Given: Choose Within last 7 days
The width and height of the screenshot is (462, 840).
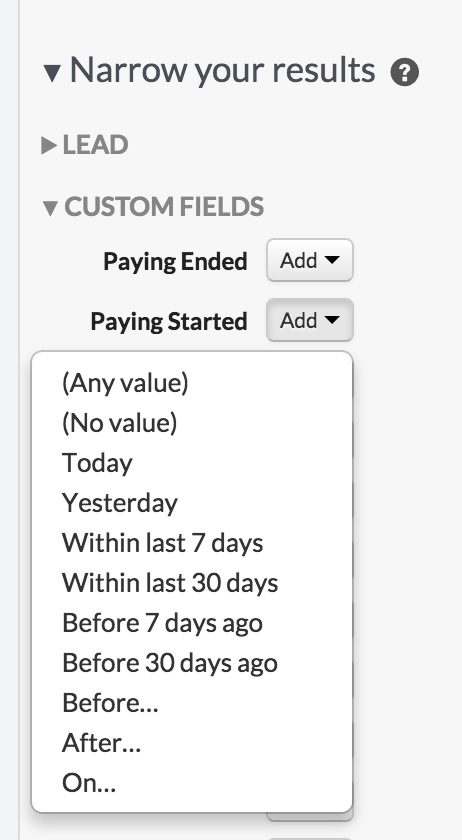Looking at the screenshot, I should click(162, 543).
